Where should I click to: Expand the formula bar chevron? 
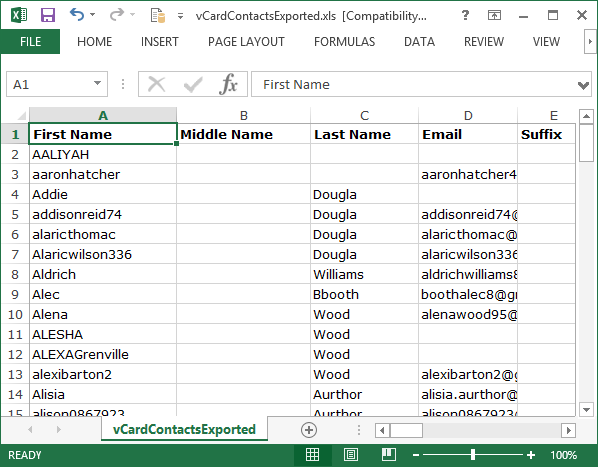point(583,85)
